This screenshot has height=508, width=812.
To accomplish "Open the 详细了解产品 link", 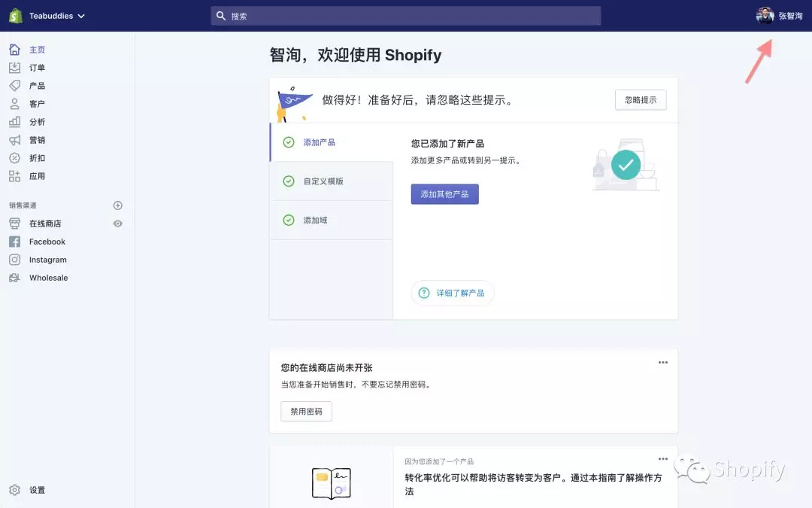I will click(453, 293).
